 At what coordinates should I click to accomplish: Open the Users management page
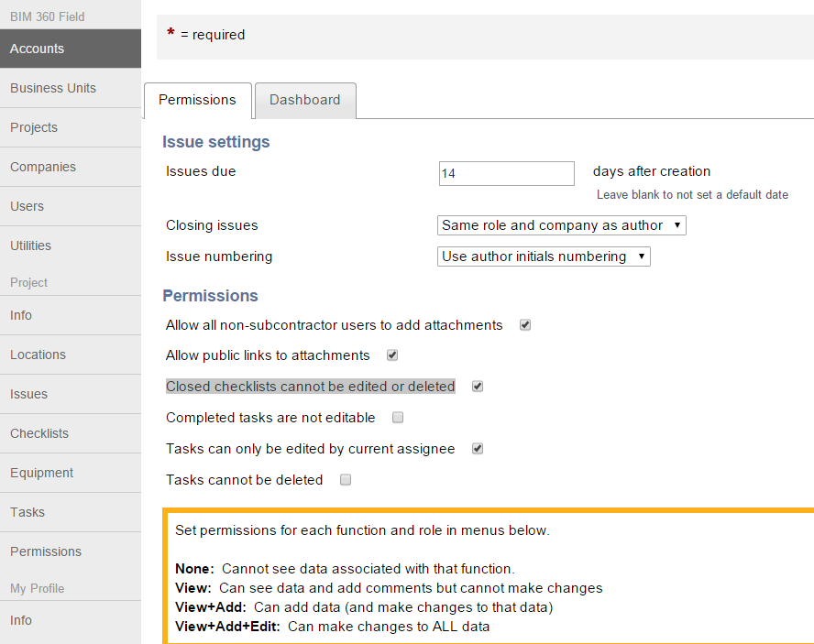(x=27, y=206)
